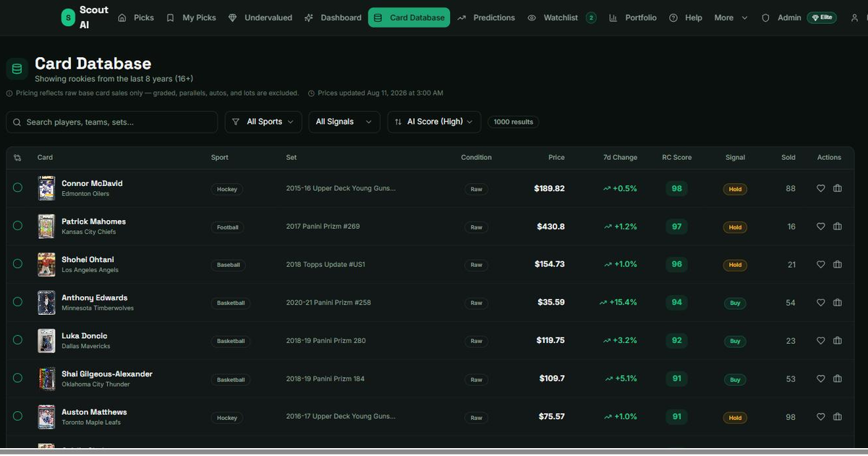
Task: Click the clock icon beside prices updated
Action: click(311, 93)
